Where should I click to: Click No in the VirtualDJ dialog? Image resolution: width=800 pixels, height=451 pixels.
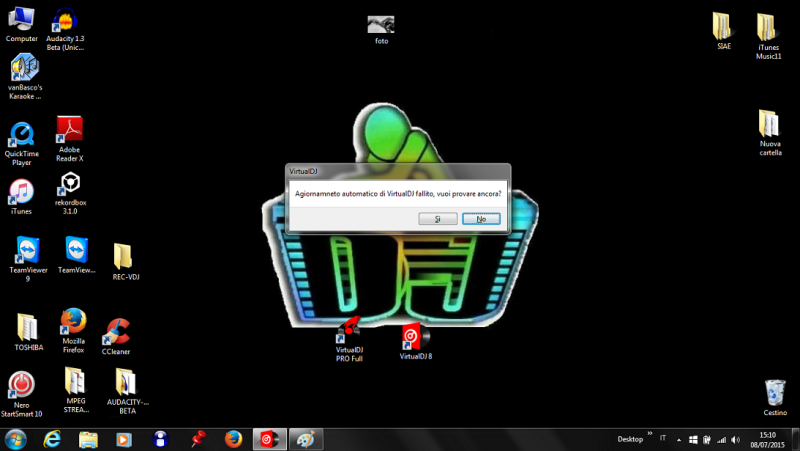[x=481, y=219]
